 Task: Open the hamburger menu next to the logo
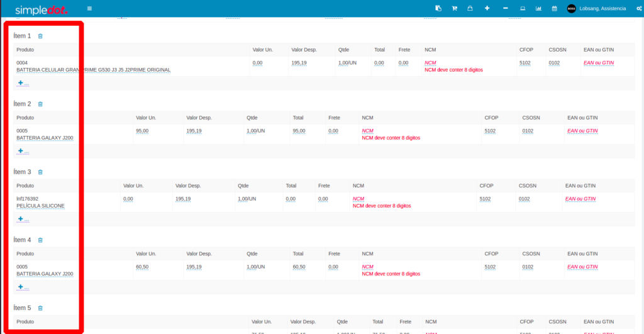point(89,8)
